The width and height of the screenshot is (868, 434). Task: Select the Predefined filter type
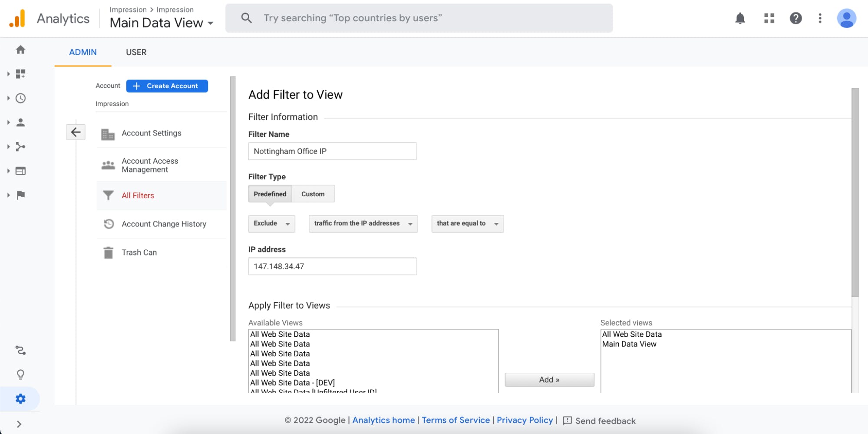click(x=270, y=194)
